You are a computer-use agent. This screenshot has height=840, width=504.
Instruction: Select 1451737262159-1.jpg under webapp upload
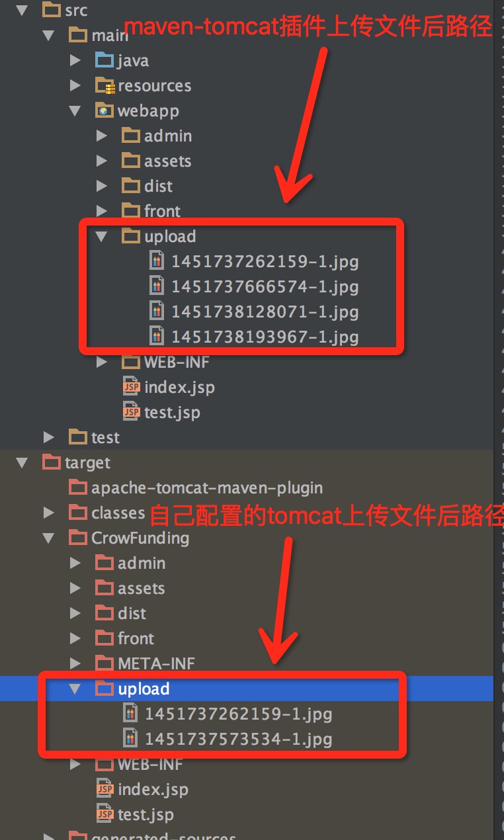(265, 261)
